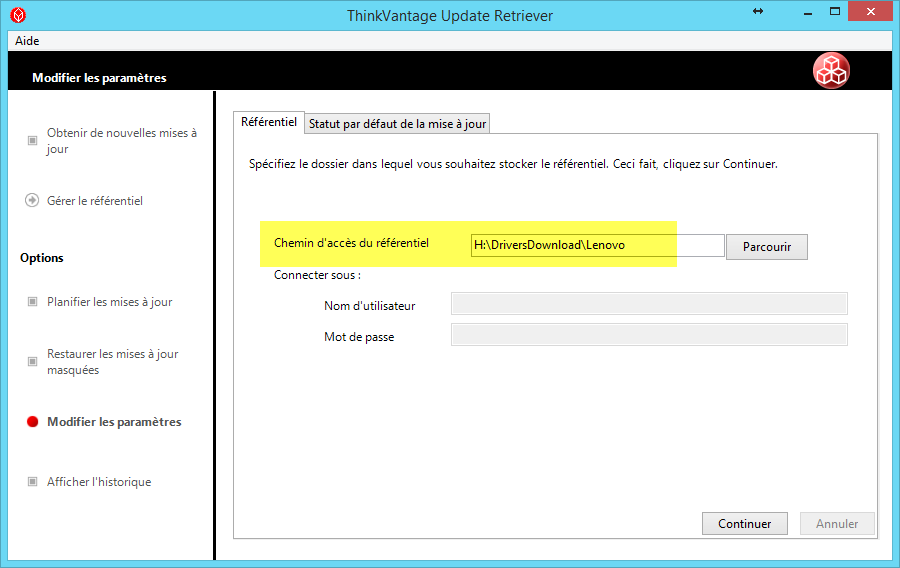Click the bullet icon beside Restaurer les mises à jour masquées
Viewport: 900px width, 568px height.
tap(33, 361)
